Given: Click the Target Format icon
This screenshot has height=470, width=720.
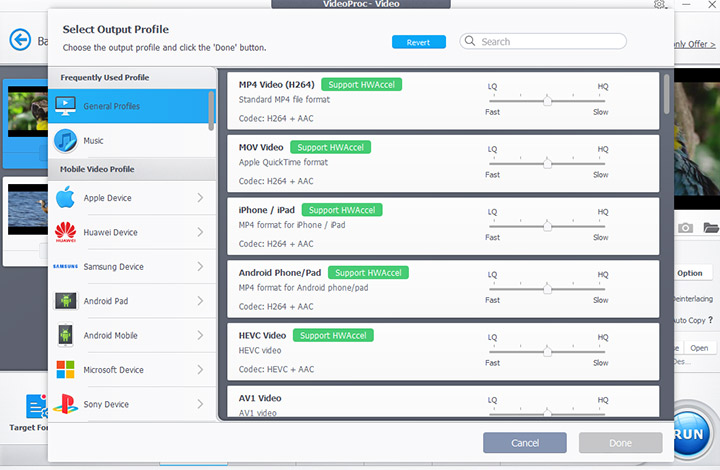Looking at the screenshot, I should tap(36, 406).
